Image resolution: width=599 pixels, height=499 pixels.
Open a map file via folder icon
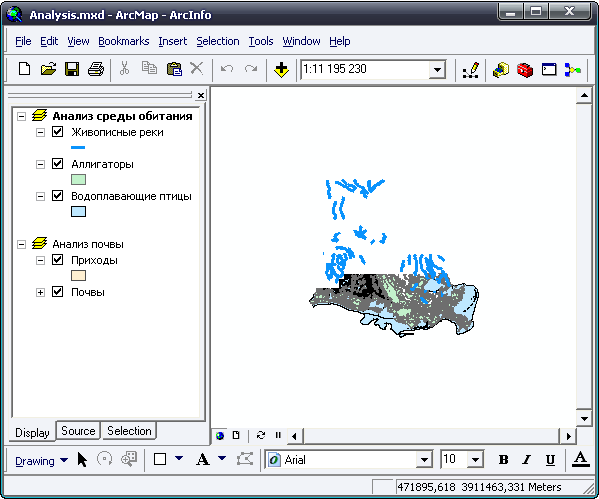[x=49, y=69]
